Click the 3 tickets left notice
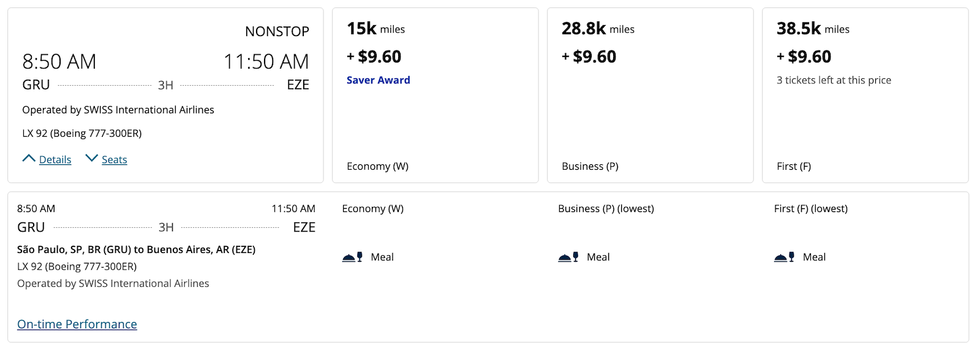This screenshot has height=351, width=980. (834, 80)
